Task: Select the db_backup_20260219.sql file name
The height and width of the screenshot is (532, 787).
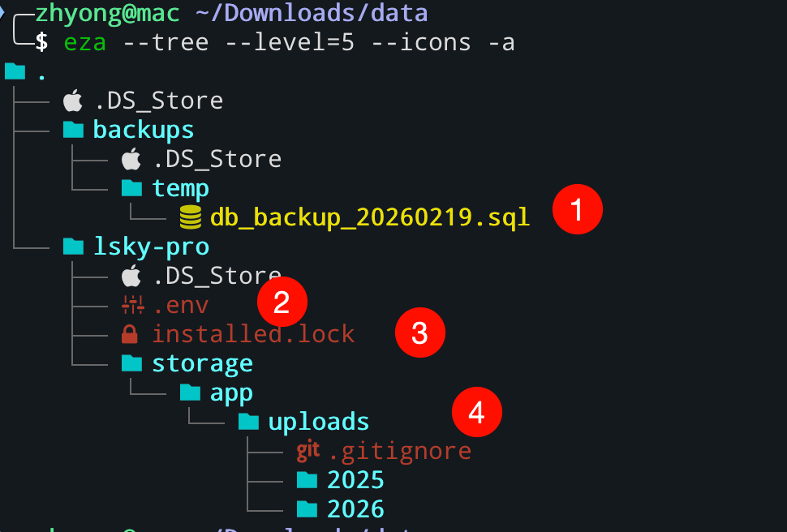Action: click(369, 217)
